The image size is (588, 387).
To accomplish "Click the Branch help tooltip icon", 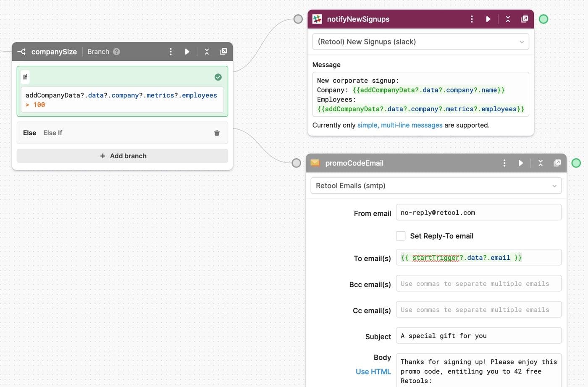I will tap(115, 51).
